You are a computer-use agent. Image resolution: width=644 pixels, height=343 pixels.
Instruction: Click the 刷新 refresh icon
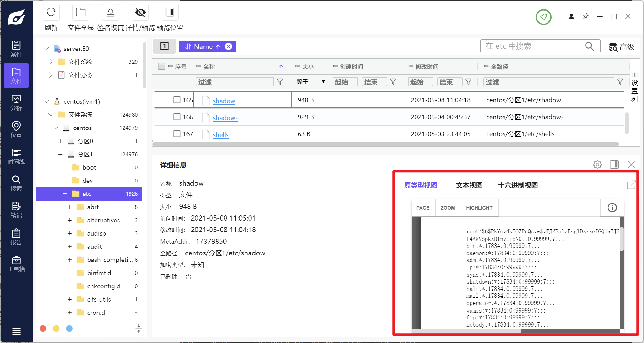51,13
